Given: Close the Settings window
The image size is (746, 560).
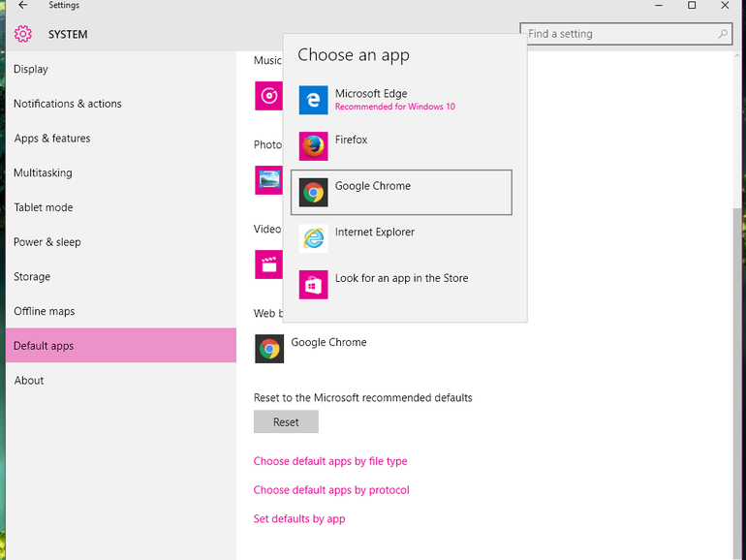Looking at the screenshot, I should [725, 5].
